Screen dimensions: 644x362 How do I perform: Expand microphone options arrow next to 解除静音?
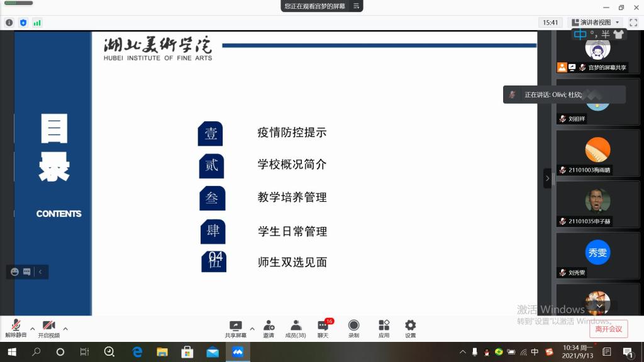[x=33, y=328]
